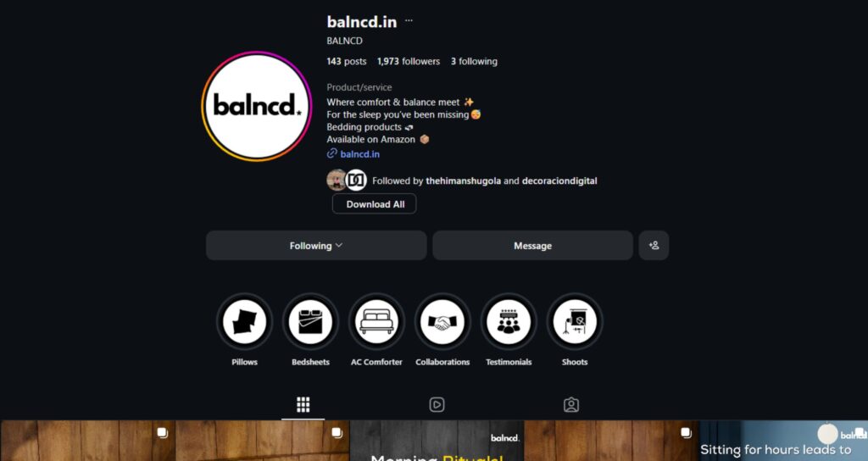The width and height of the screenshot is (868, 461).
Task: Visit thehimanshugola follower profile link
Action: 464,181
